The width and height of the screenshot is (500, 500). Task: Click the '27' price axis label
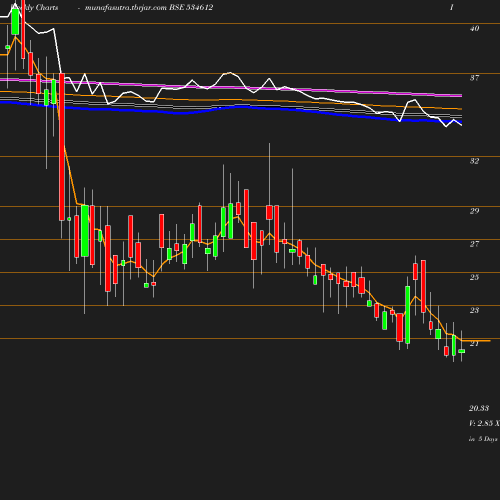(474, 244)
